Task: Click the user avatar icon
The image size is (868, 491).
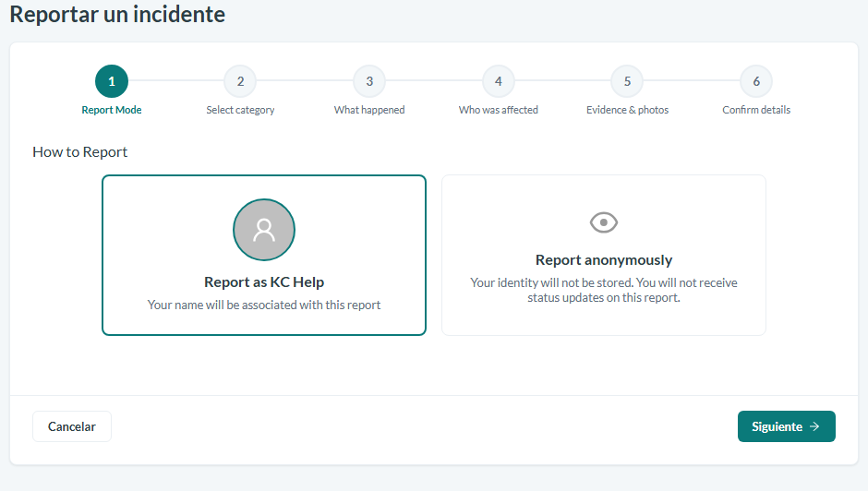Action: [264, 230]
